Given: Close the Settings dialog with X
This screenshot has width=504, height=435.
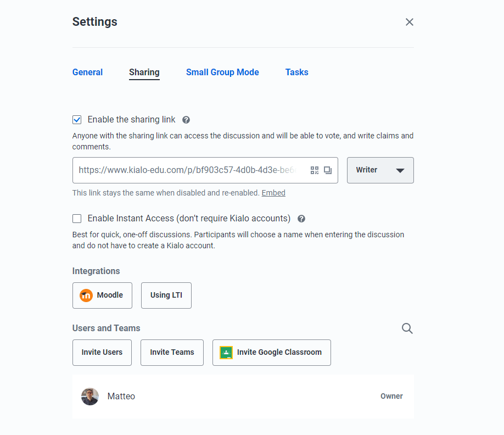Looking at the screenshot, I should 409,22.
